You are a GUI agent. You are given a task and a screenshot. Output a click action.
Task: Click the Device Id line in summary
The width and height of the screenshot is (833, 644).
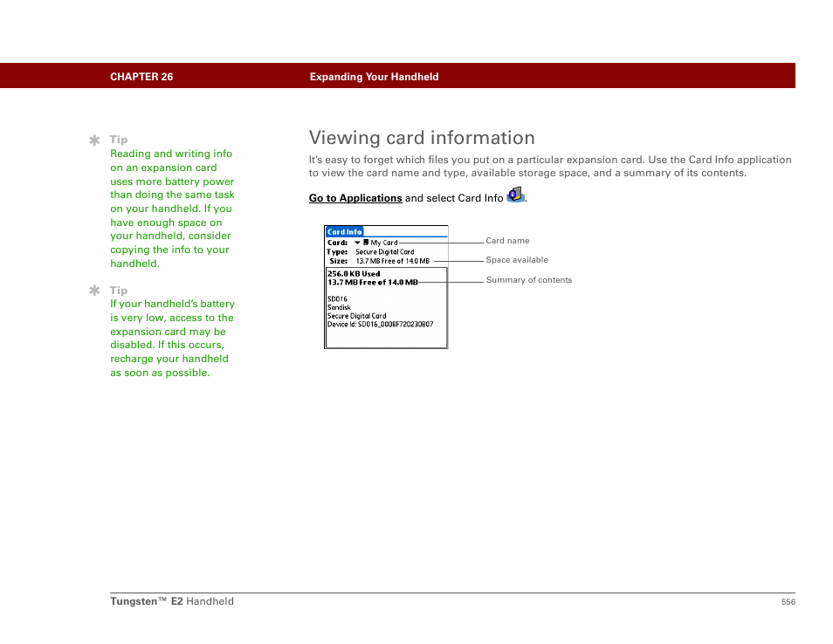[x=380, y=324]
